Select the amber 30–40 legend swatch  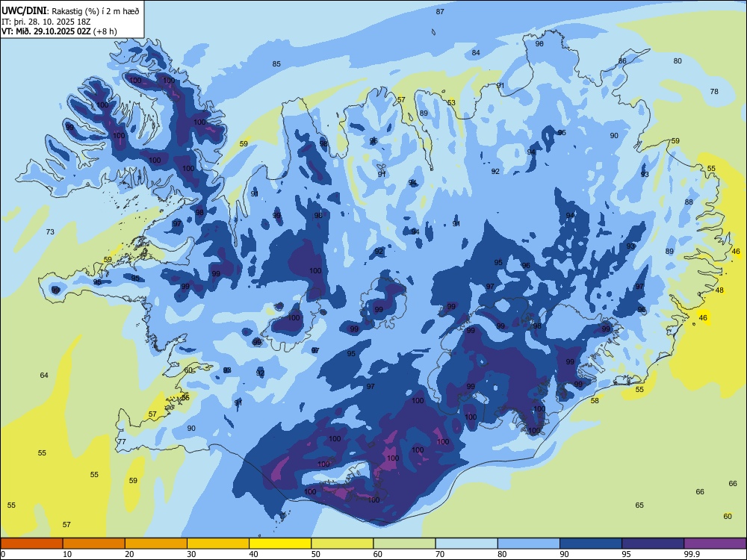[218, 544]
